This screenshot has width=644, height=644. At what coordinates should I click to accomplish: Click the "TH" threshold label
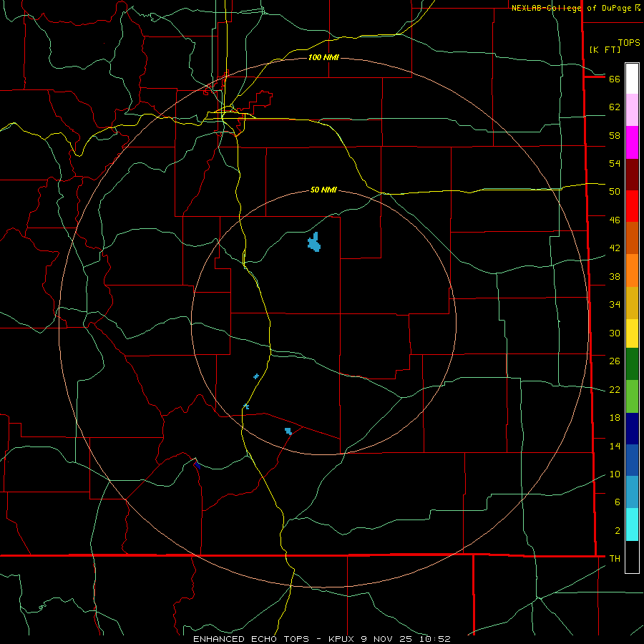click(x=615, y=559)
